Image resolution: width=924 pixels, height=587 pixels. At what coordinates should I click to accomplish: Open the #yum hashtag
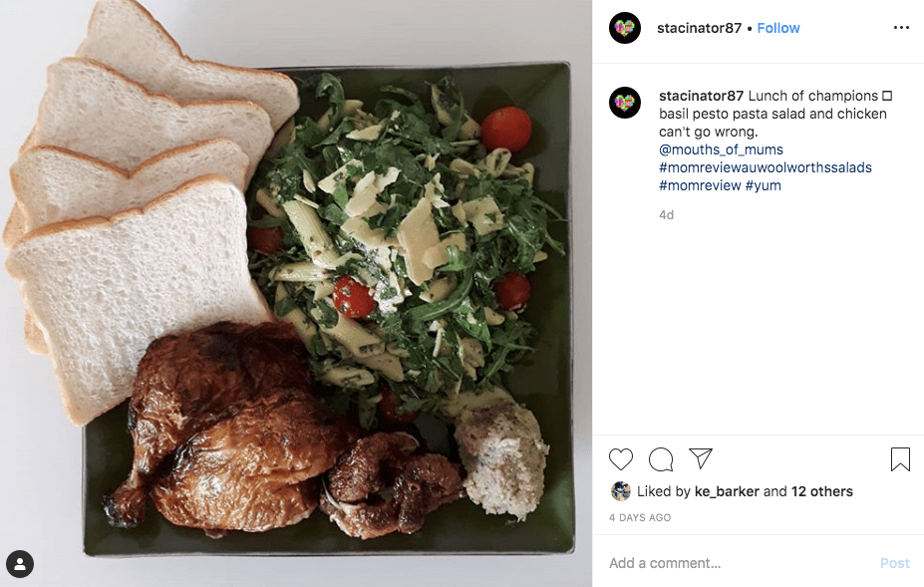[x=764, y=185]
